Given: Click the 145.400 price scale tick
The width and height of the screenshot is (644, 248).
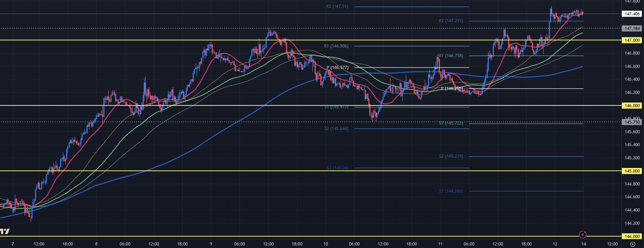Looking at the screenshot, I should (632, 145).
